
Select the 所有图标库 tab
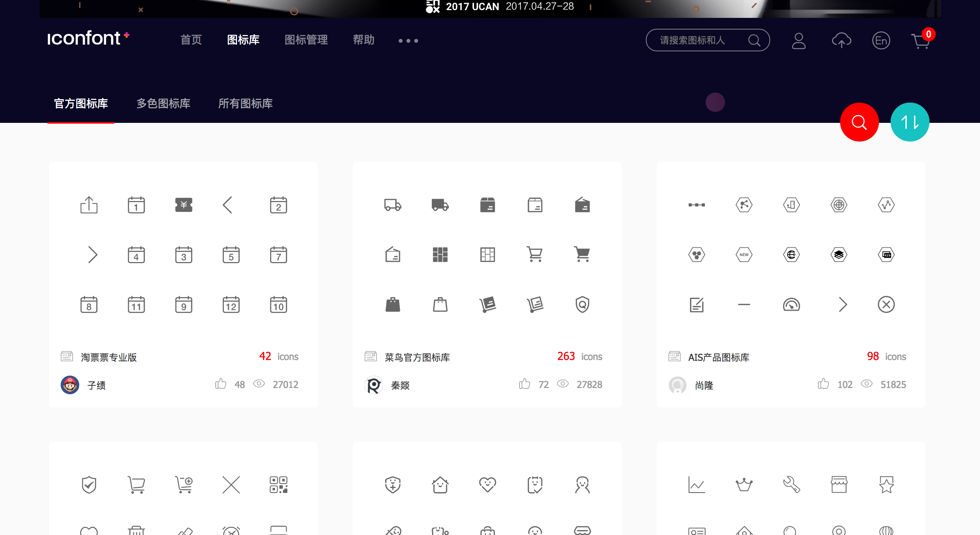click(x=245, y=103)
